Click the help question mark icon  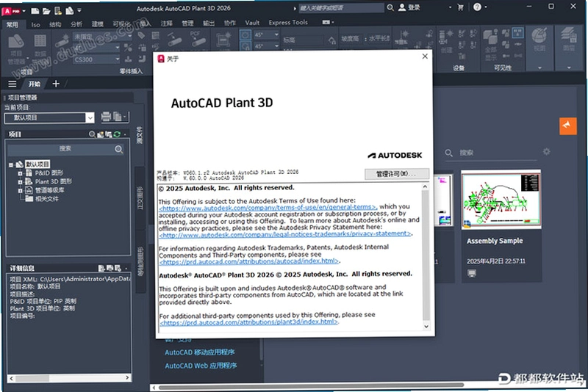click(477, 7)
